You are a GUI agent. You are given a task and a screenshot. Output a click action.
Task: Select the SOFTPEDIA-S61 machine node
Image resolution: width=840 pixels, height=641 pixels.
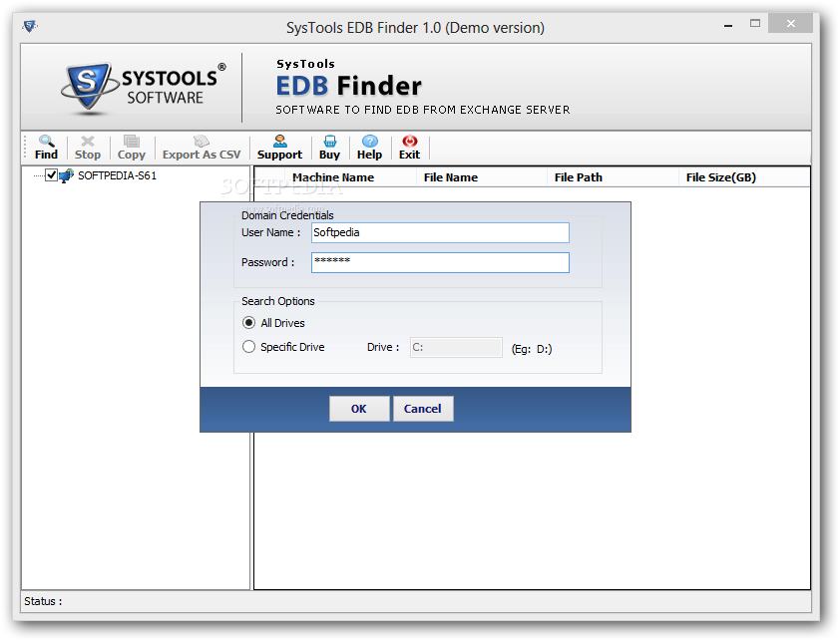(118, 175)
